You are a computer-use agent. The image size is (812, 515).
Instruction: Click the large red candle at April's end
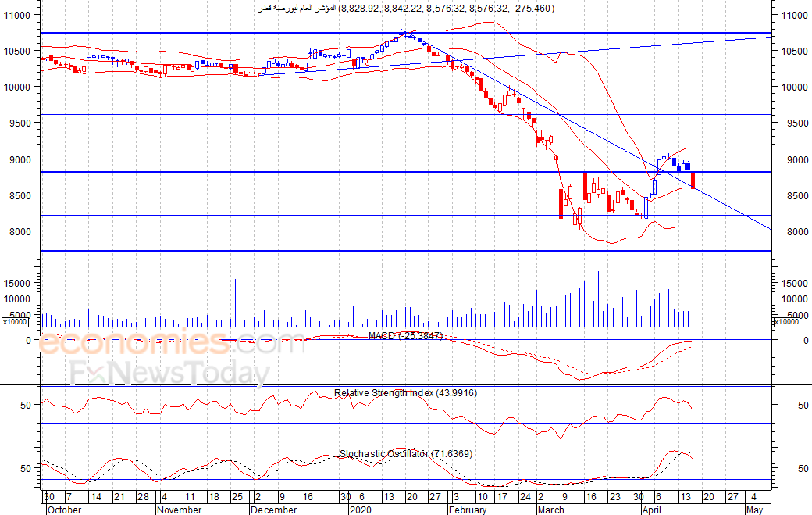[693, 180]
